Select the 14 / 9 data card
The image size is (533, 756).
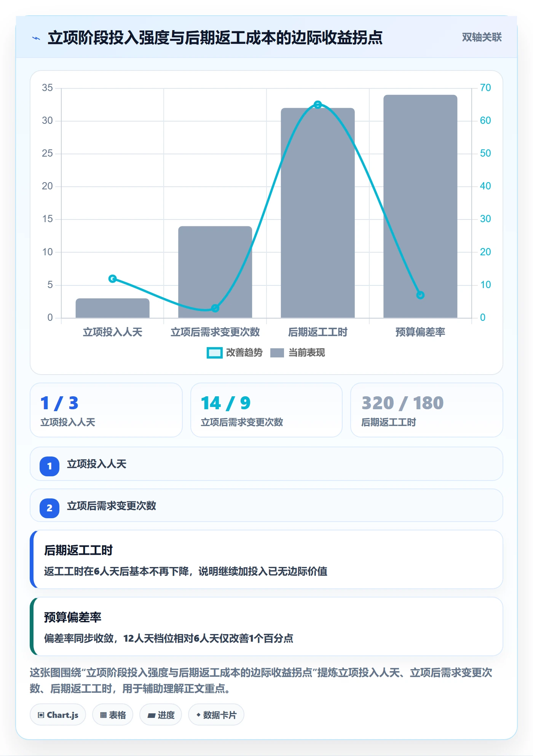click(x=266, y=410)
